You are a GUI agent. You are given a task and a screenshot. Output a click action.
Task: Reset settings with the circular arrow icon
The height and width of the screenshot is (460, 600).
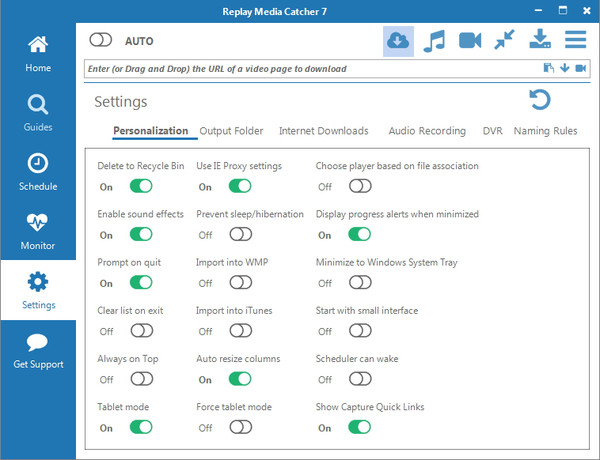tap(540, 100)
